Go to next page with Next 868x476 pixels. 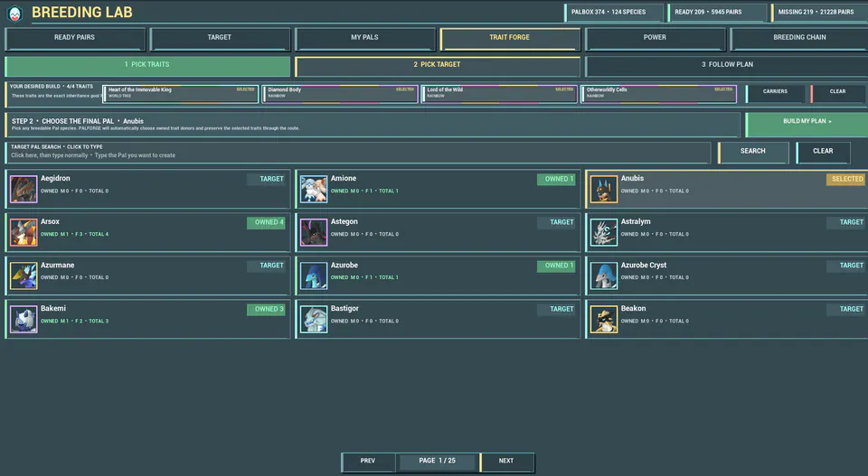coord(506,462)
